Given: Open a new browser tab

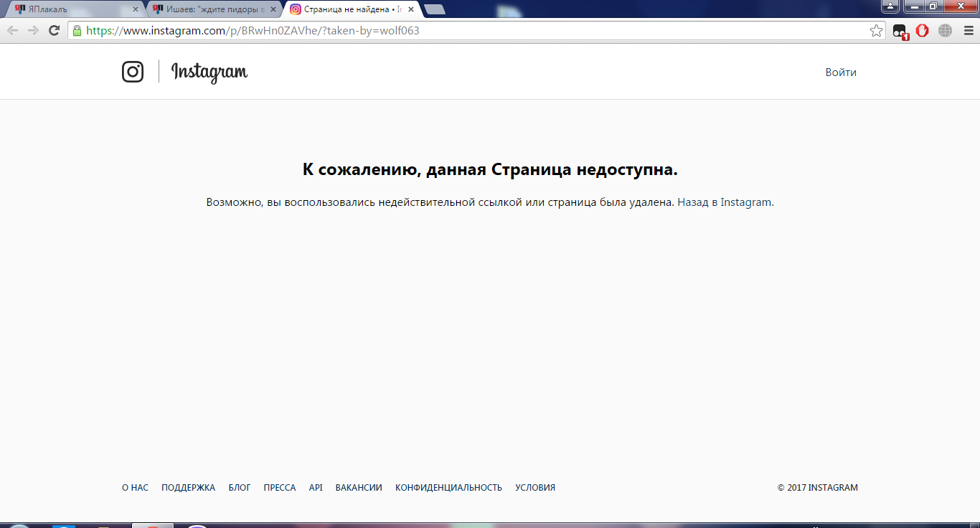Looking at the screenshot, I should (434, 9).
